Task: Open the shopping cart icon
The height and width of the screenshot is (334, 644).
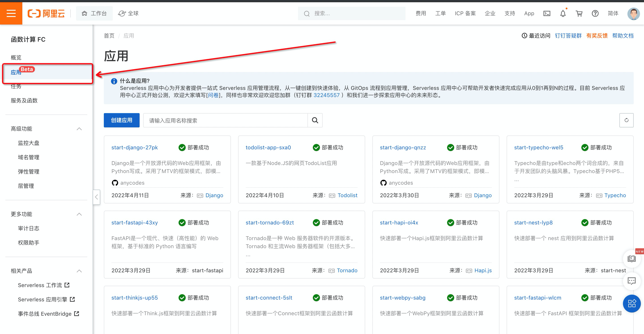Action: [x=579, y=13]
